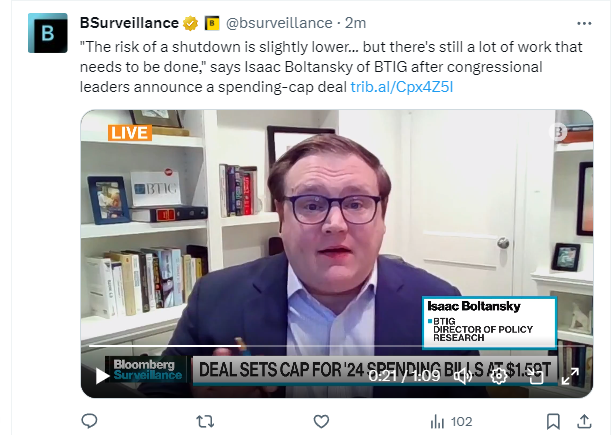Open the post via the 2m timestamp
The image size is (614, 435).
[356, 23]
